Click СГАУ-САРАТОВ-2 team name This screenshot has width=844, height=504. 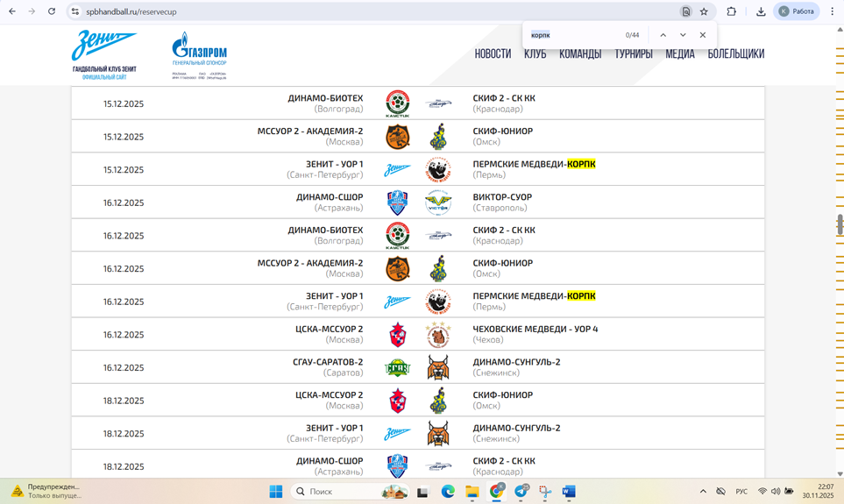(x=328, y=362)
